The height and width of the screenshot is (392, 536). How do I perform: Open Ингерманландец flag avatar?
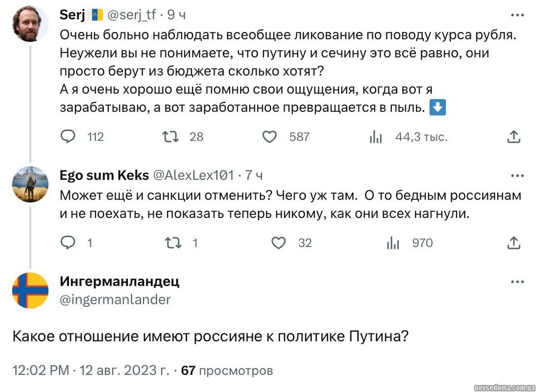click(30, 290)
